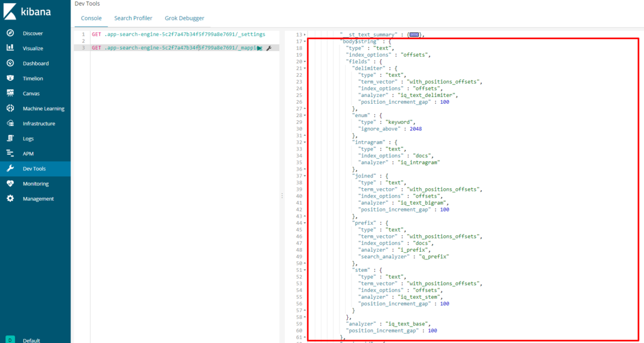
Task: Go to Discover in navigation
Action: pos(33,33)
